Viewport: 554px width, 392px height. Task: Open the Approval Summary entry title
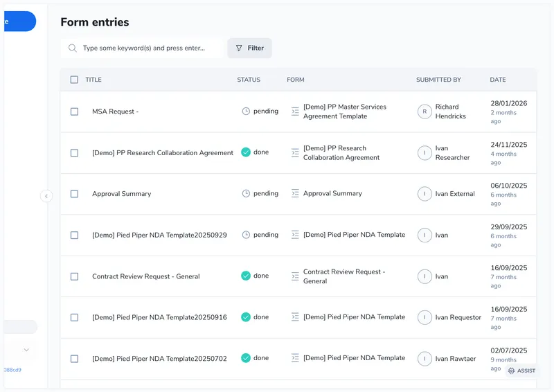pos(122,194)
